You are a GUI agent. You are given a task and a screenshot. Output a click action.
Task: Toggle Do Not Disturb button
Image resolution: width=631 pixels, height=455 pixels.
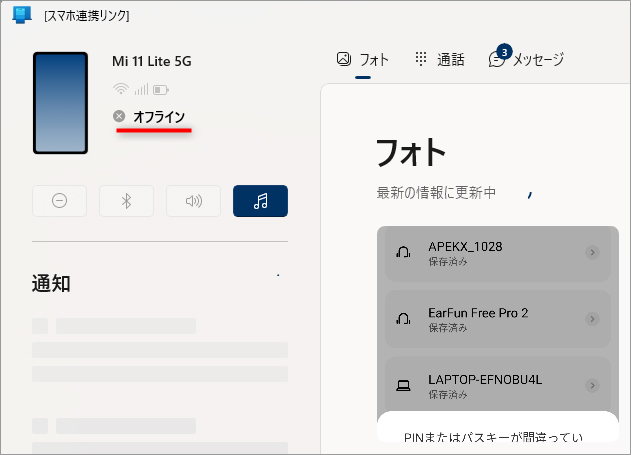60,201
